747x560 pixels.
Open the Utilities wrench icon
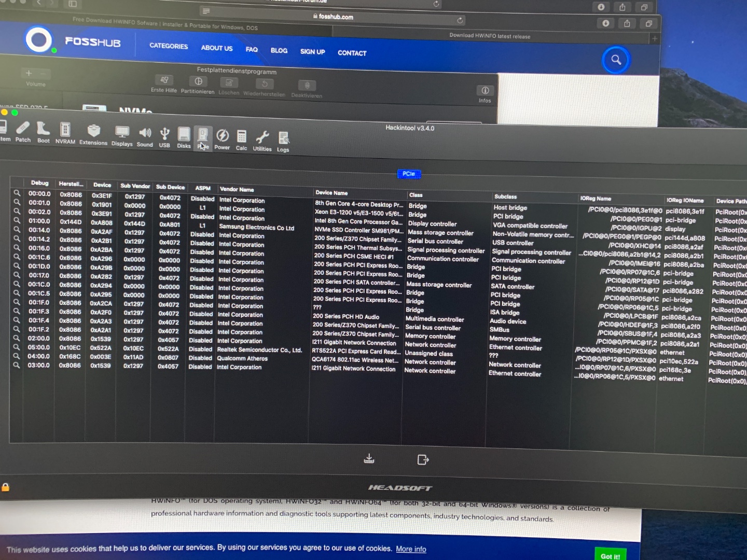[x=262, y=141]
